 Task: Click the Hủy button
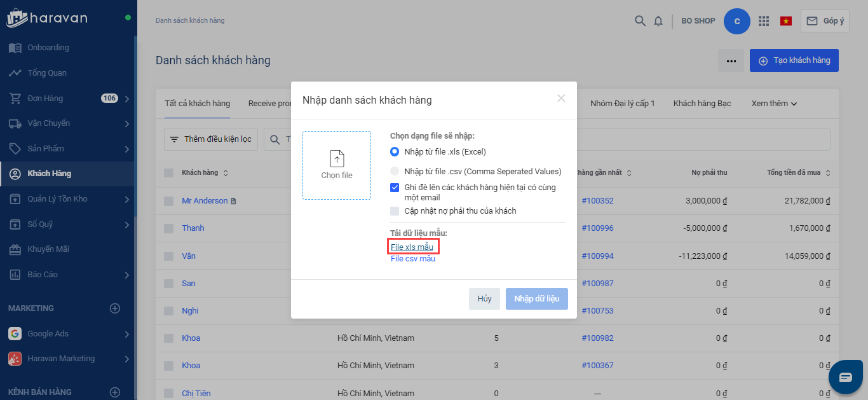pos(484,299)
